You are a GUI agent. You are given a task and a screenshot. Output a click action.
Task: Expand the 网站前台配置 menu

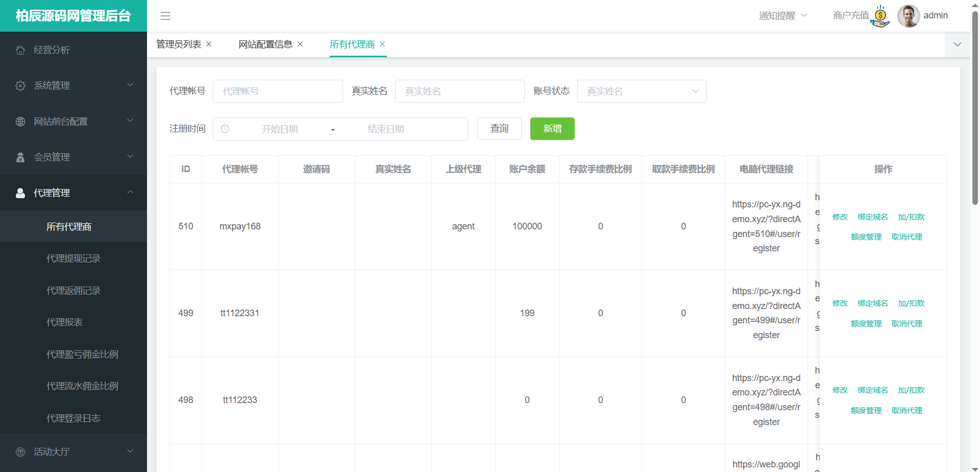coord(130,121)
